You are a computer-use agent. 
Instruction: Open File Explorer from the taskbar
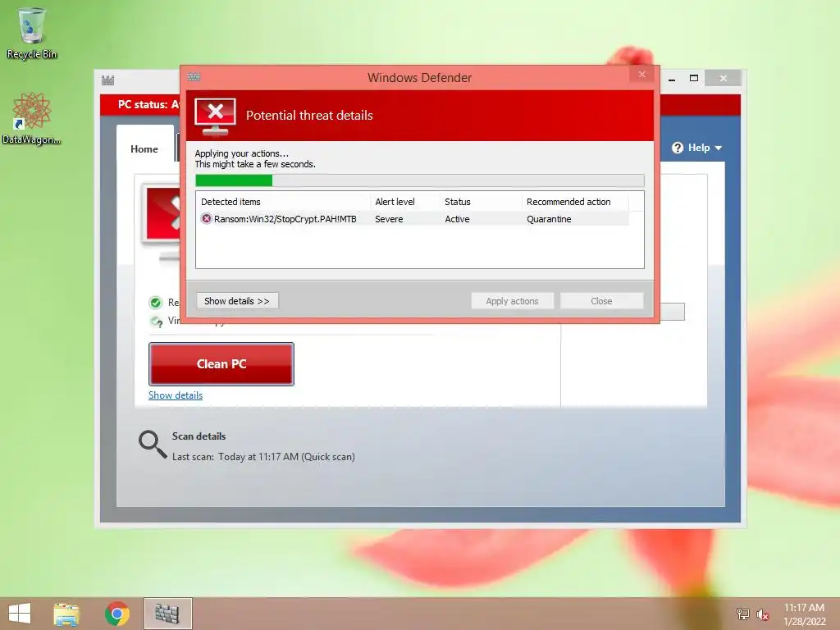[66, 614]
